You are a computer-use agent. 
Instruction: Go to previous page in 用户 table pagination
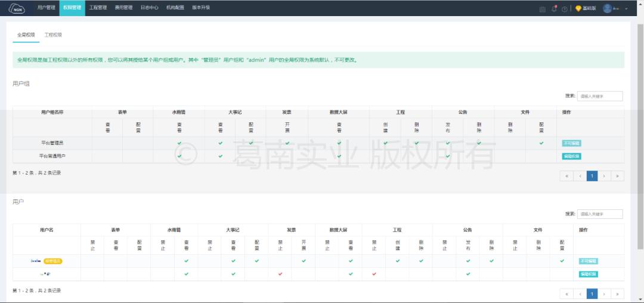pyautogui.click(x=580, y=293)
